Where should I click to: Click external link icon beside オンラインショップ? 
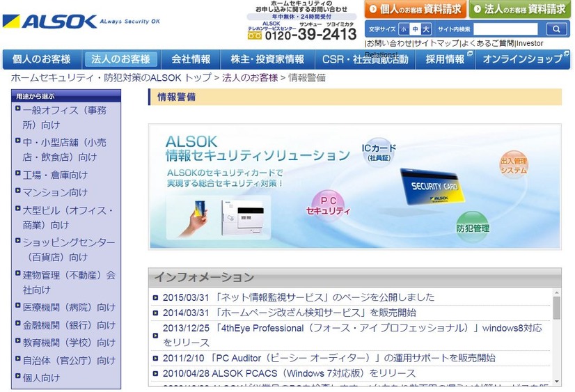coord(567,54)
